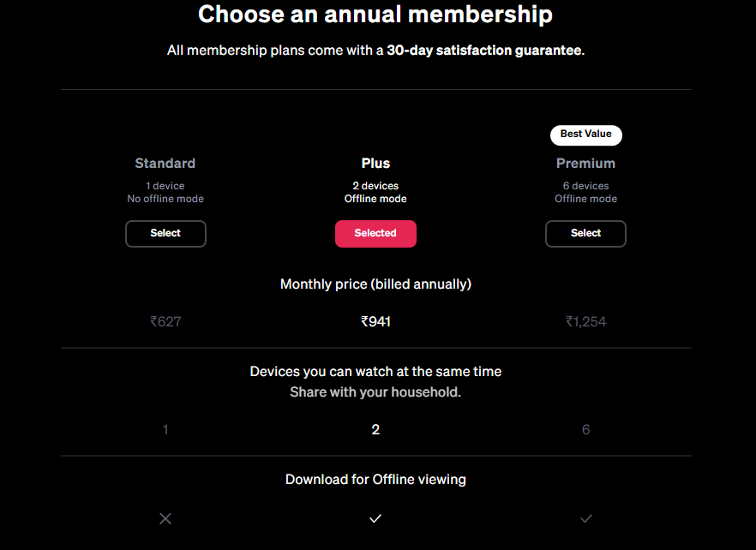The width and height of the screenshot is (756, 550).
Task: Click the ₹941 Plus price
Action: coord(375,322)
